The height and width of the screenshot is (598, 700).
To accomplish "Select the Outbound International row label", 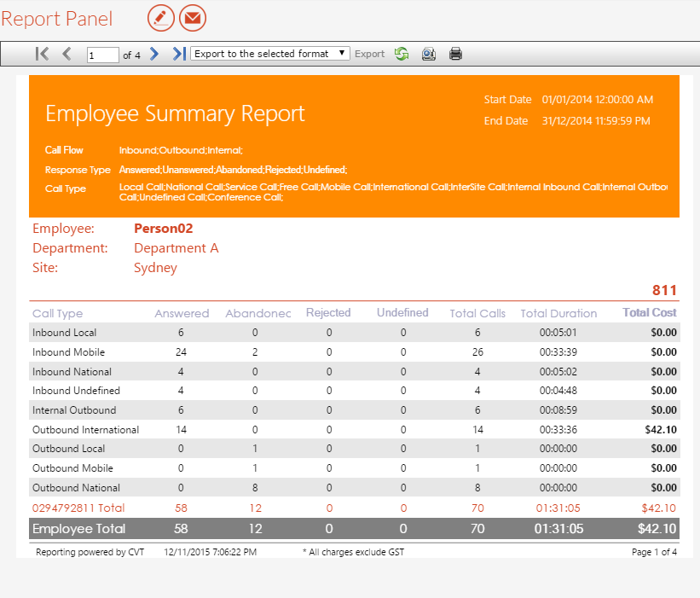I will click(85, 430).
